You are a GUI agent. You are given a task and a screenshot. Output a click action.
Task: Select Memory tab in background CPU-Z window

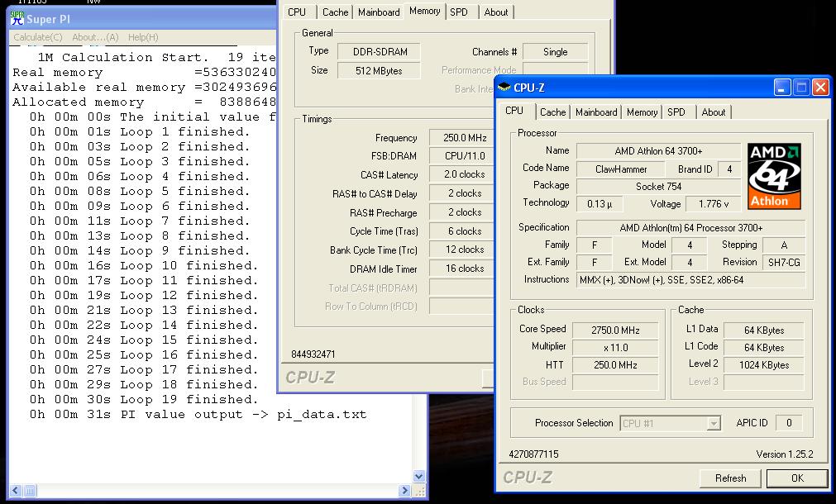[424, 11]
